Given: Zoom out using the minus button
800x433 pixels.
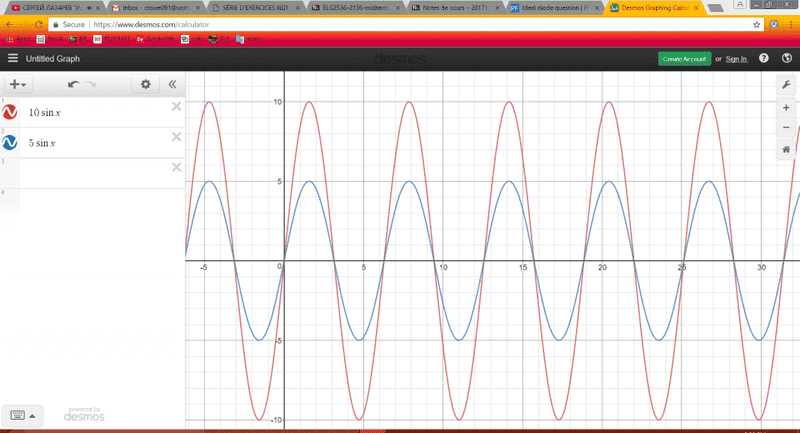Looking at the screenshot, I should (x=785, y=128).
